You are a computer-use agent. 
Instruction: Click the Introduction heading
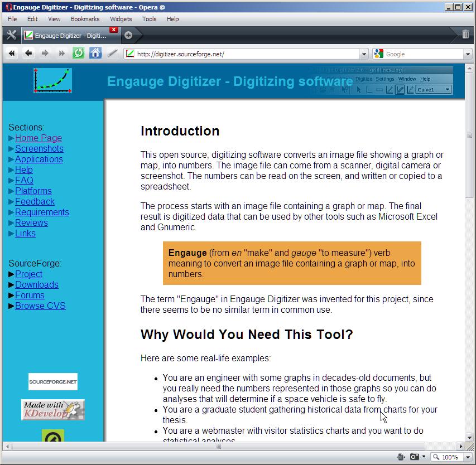(x=180, y=131)
